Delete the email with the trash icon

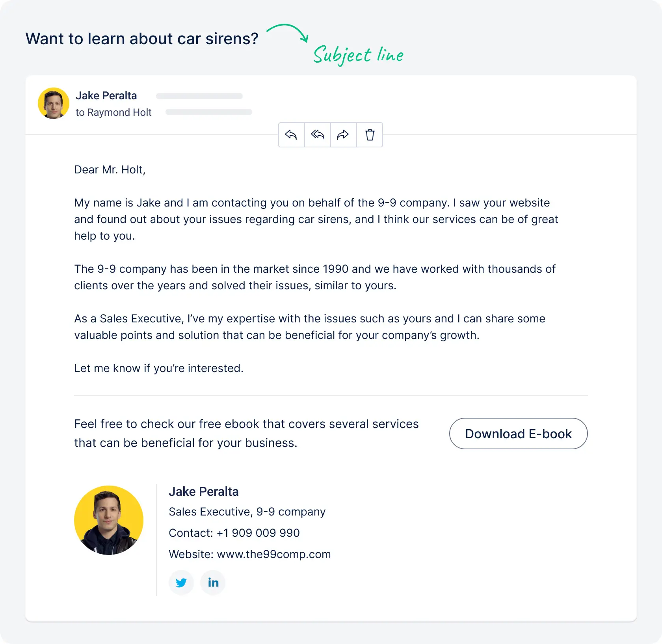pyautogui.click(x=369, y=135)
